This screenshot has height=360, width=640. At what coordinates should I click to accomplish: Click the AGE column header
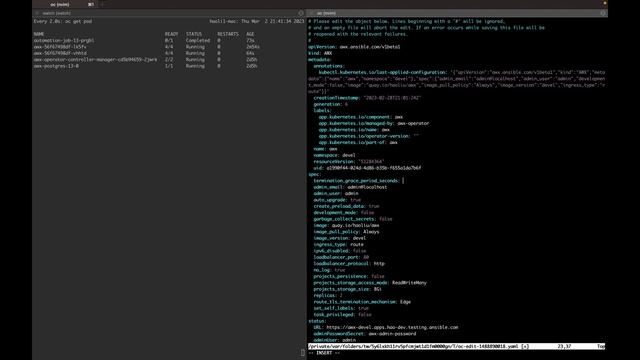[250, 34]
